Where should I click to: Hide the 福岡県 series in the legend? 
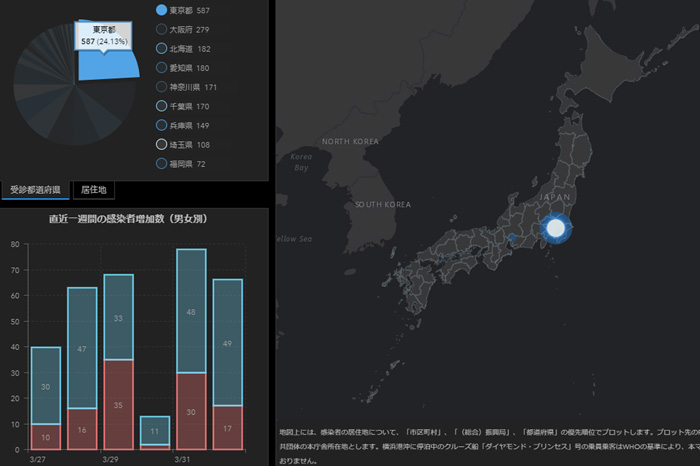(x=162, y=164)
